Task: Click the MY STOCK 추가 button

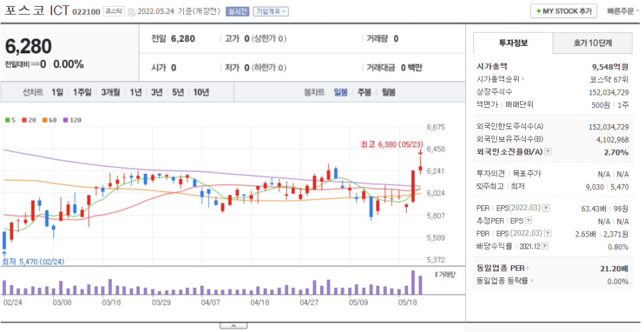Action: tap(563, 11)
